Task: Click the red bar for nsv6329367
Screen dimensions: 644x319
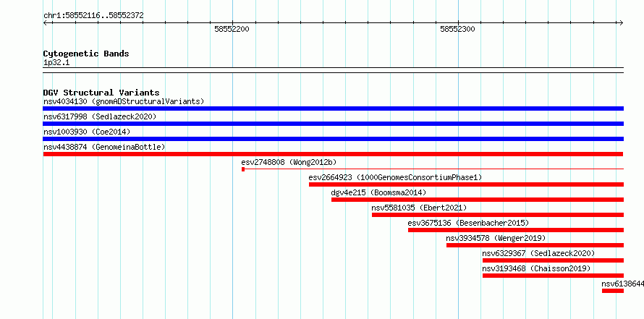Action: pos(554,260)
